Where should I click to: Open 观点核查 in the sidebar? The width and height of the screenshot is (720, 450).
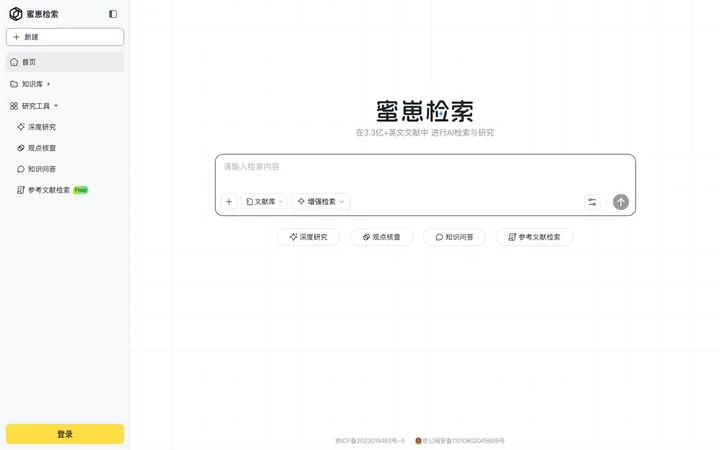click(37, 148)
